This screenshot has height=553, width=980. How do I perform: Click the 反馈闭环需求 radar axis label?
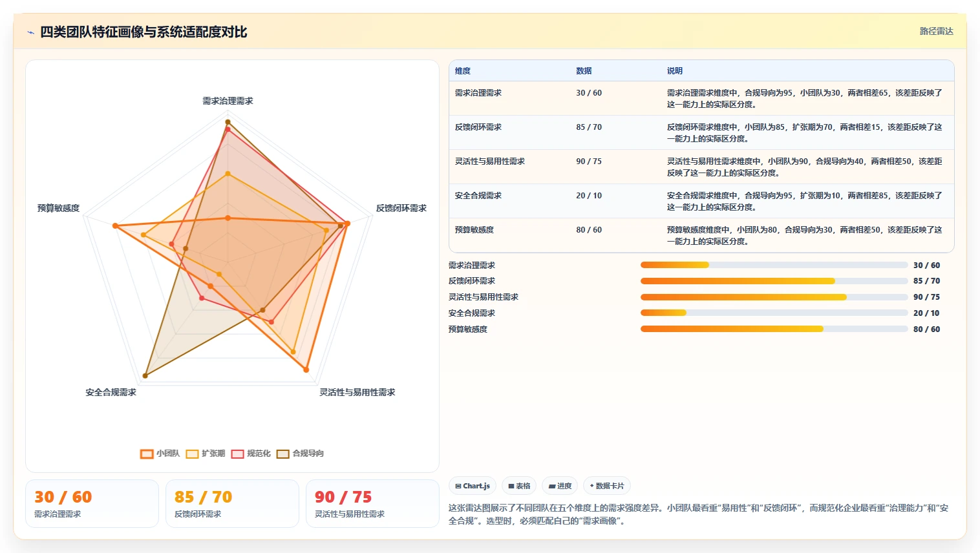pos(401,208)
